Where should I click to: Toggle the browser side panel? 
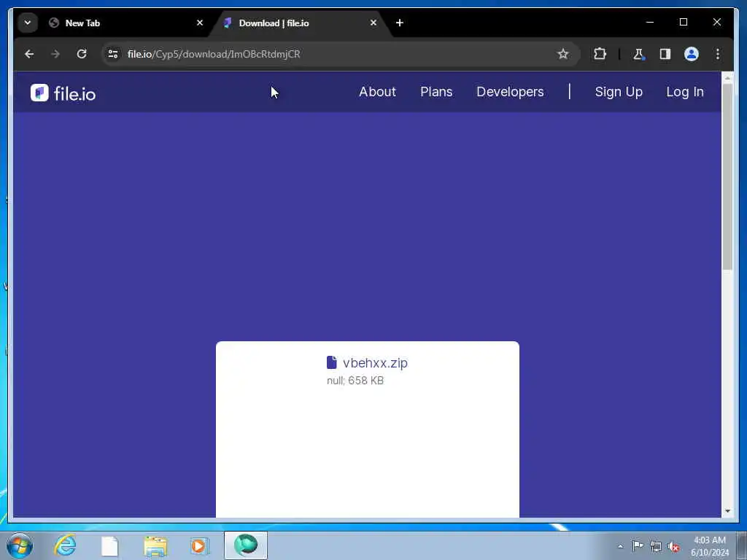pyautogui.click(x=665, y=54)
